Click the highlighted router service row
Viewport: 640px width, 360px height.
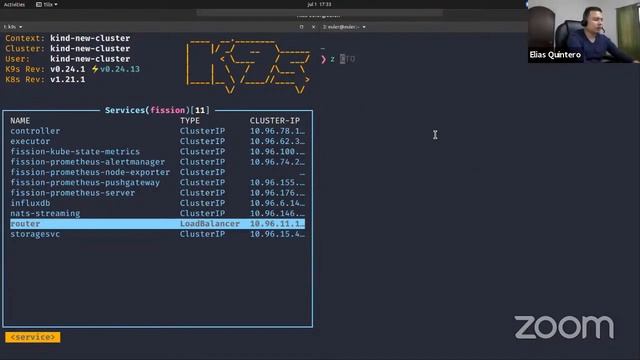(x=158, y=224)
